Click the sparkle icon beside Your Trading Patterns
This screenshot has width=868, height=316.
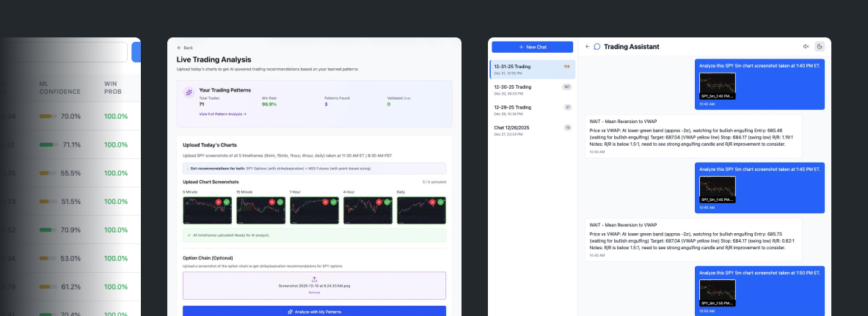click(189, 92)
